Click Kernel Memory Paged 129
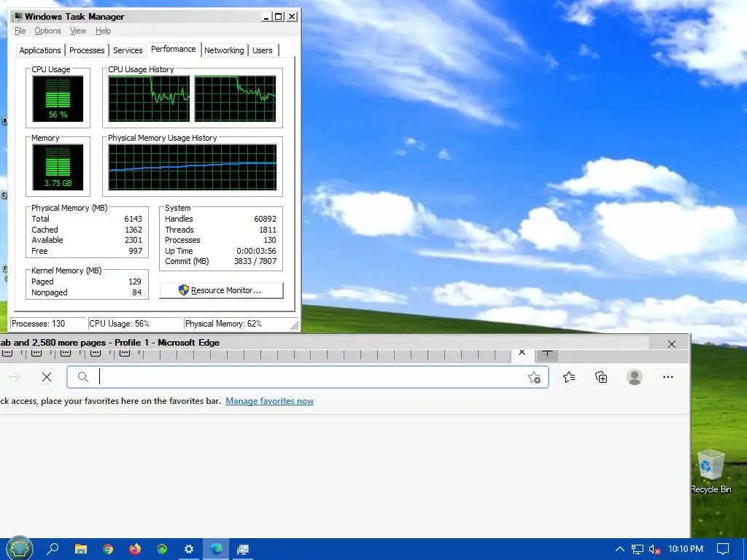The height and width of the screenshot is (560, 747). click(135, 282)
